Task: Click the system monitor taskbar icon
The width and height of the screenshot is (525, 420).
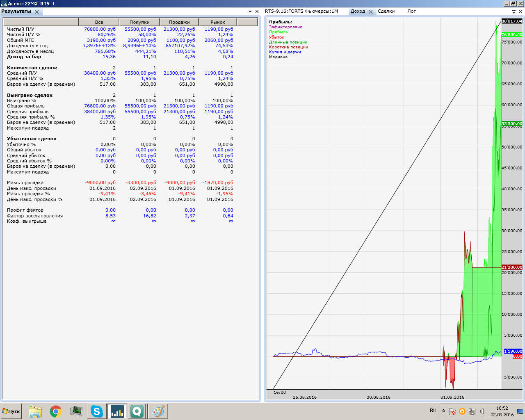Action: [76, 411]
